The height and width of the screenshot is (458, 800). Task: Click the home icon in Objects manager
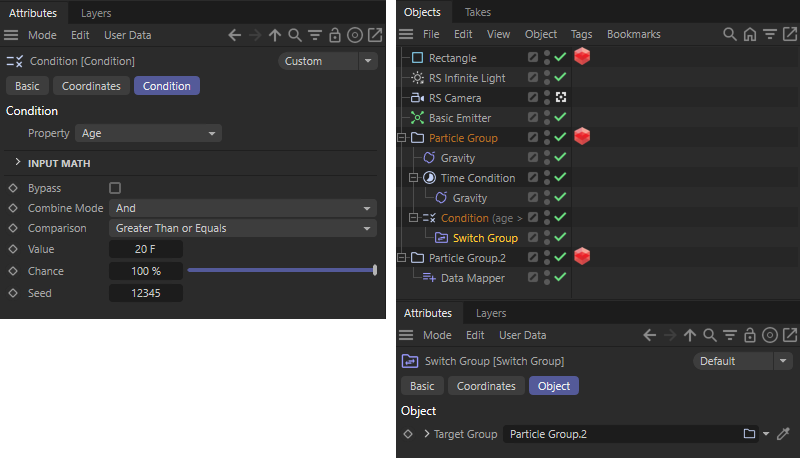(749, 34)
